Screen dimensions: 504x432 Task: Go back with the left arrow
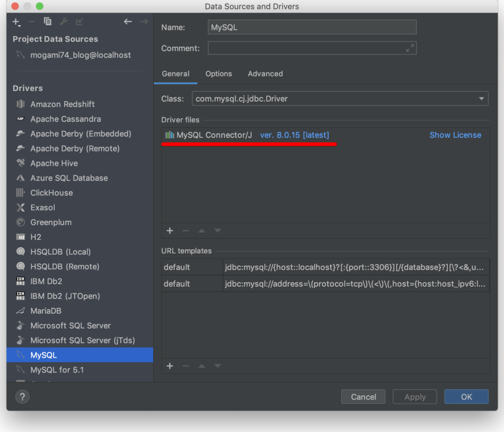128,22
